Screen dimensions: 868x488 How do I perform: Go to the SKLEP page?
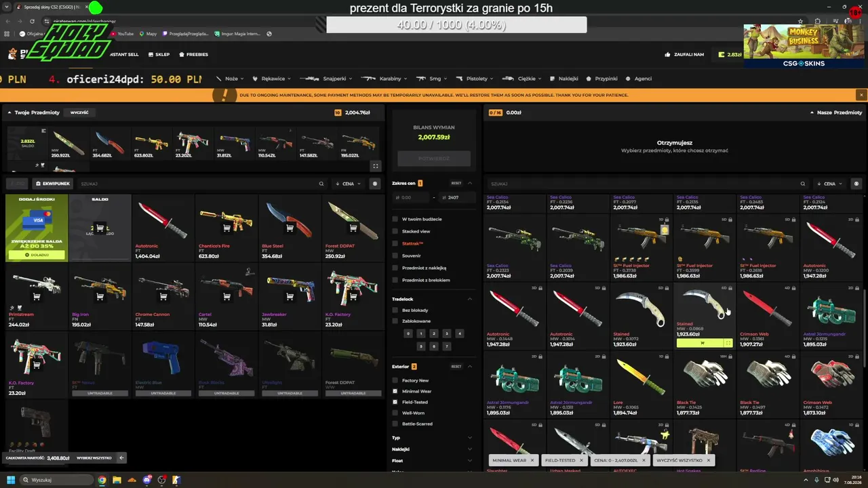point(159,54)
